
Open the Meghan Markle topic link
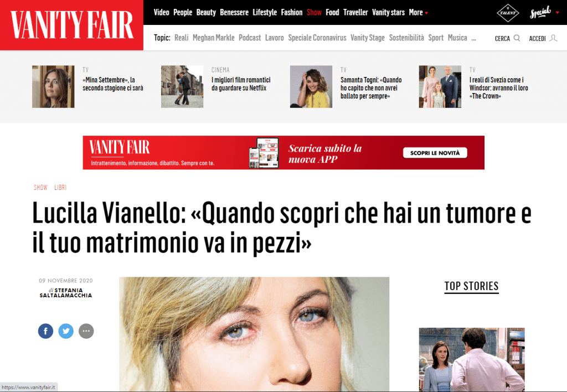click(x=213, y=38)
